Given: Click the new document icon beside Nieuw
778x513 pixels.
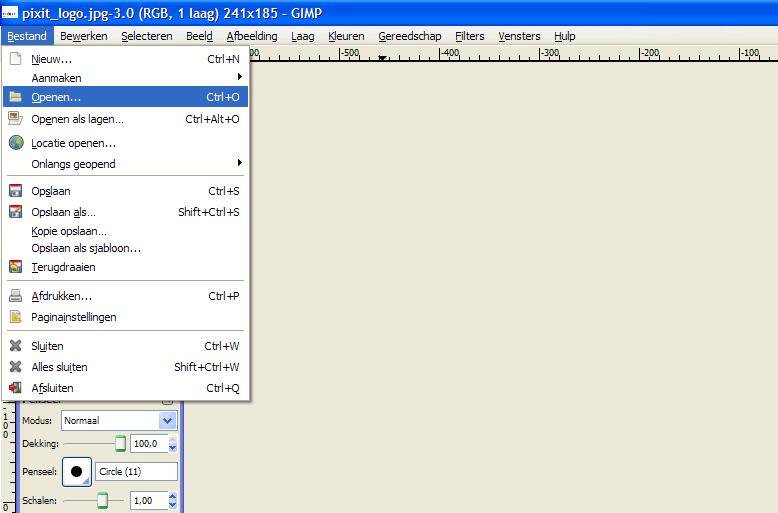Looking at the screenshot, I should (15, 59).
